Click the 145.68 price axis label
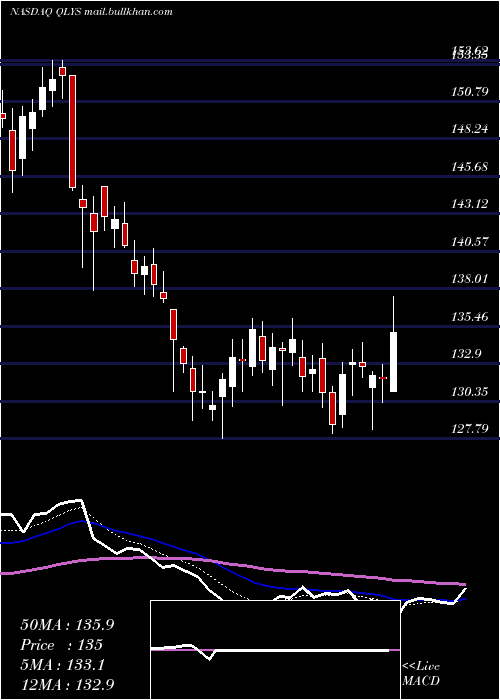Viewport: 500px width, 700px height. click(470, 167)
